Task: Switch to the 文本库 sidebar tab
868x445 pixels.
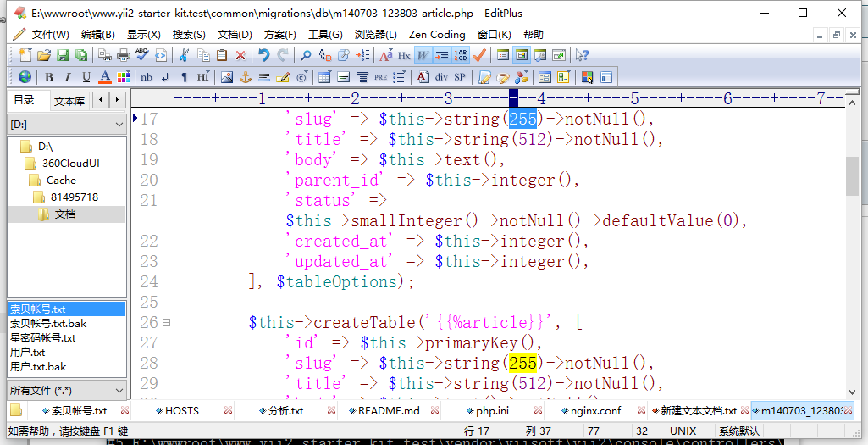Action: coord(69,102)
